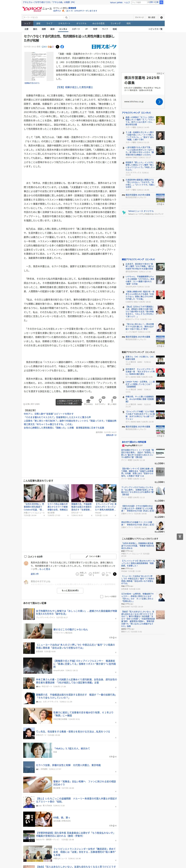The height and width of the screenshot is (868, 186).
Task: Switch to the エキスパート tab
Action: pos(64,24)
